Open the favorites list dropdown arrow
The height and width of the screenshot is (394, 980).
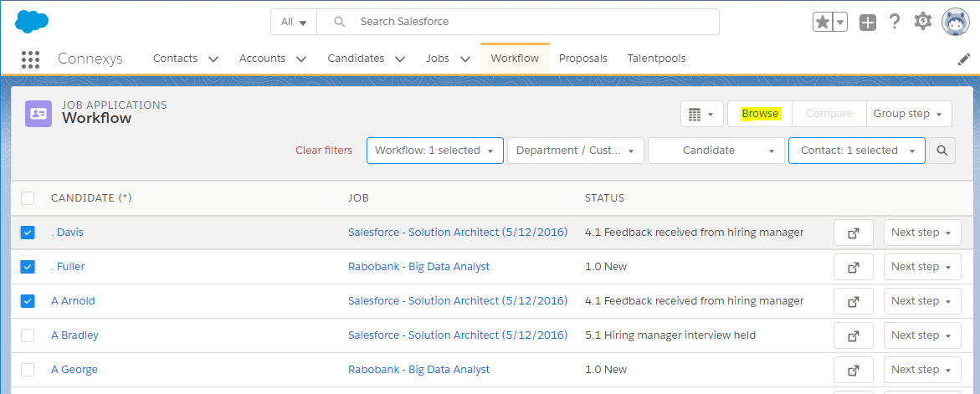point(840,22)
